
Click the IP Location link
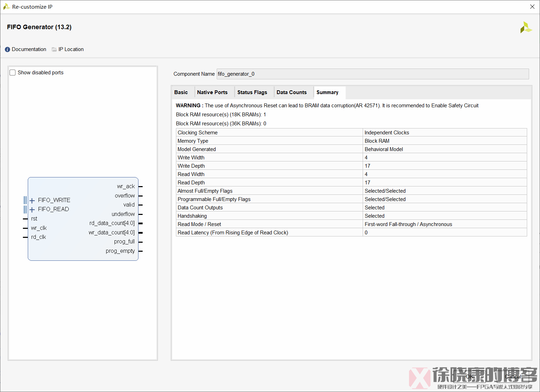tap(71, 49)
